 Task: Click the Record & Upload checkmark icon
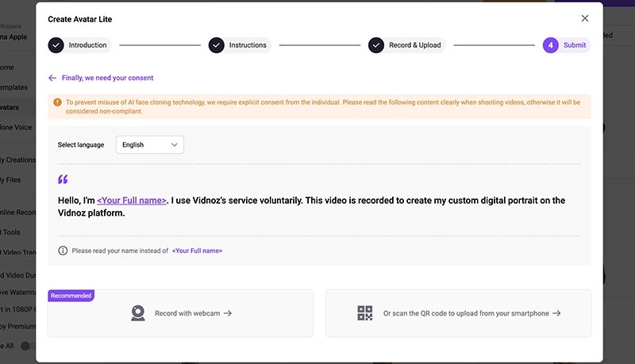click(x=375, y=45)
